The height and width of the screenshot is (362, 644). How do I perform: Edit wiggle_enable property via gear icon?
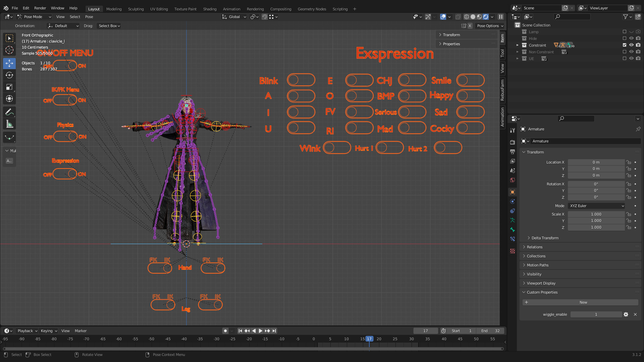coord(626,314)
